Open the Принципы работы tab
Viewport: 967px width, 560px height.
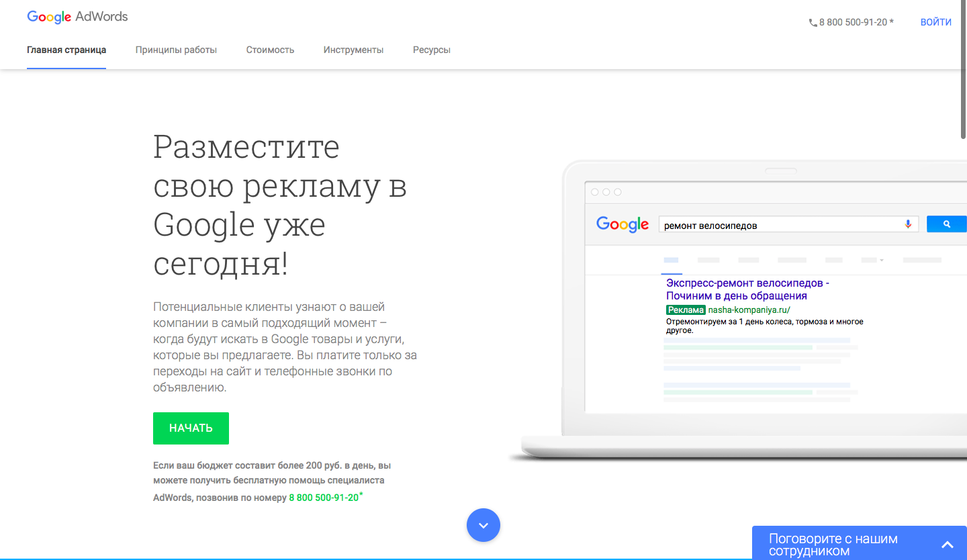[x=176, y=50]
